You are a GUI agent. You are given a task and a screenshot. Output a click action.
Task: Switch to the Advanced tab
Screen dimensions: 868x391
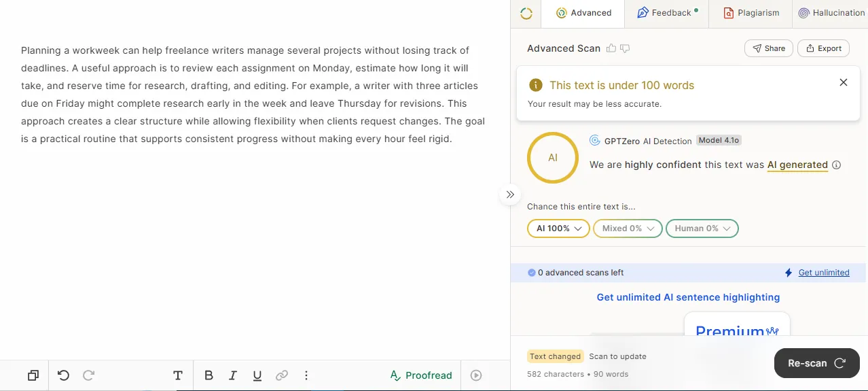pyautogui.click(x=584, y=13)
